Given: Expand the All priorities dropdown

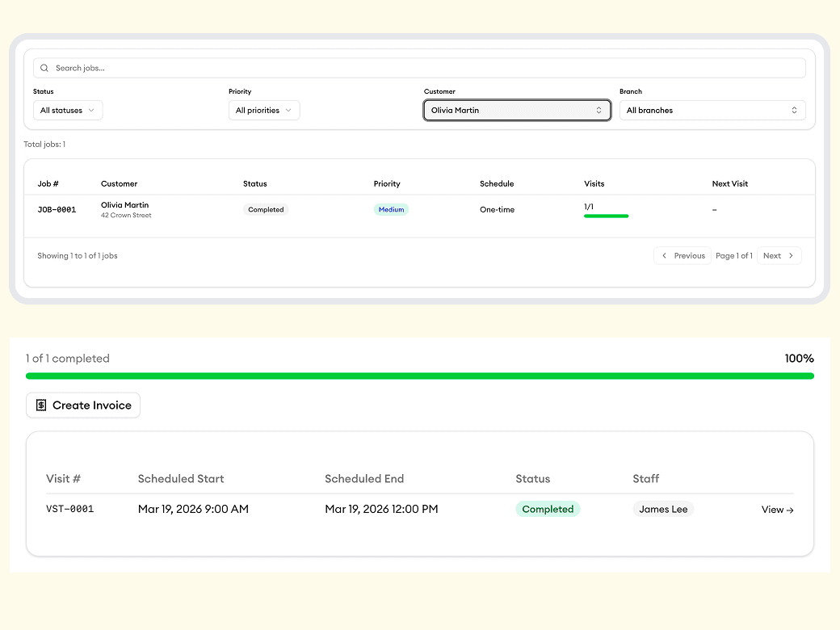Looking at the screenshot, I should [x=264, y=111].
